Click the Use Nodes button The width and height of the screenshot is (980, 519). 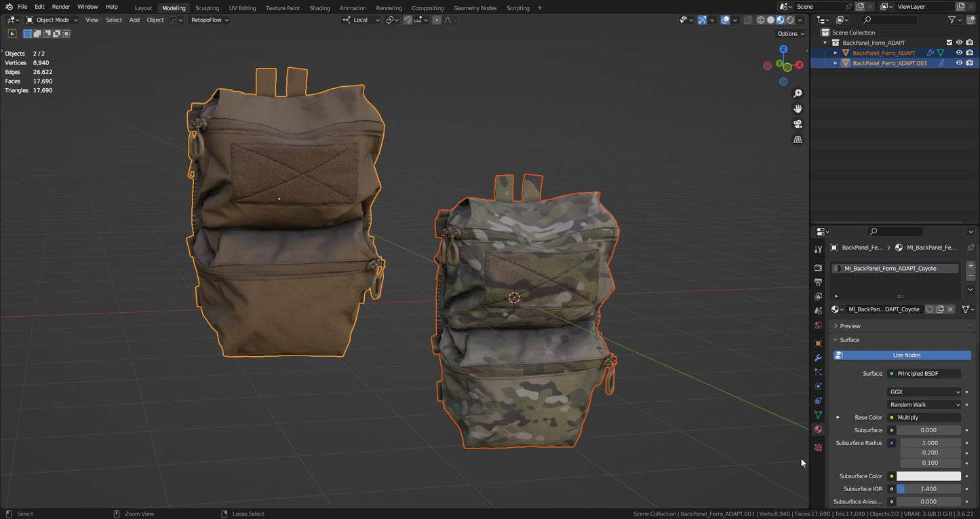tap(906, 355)
